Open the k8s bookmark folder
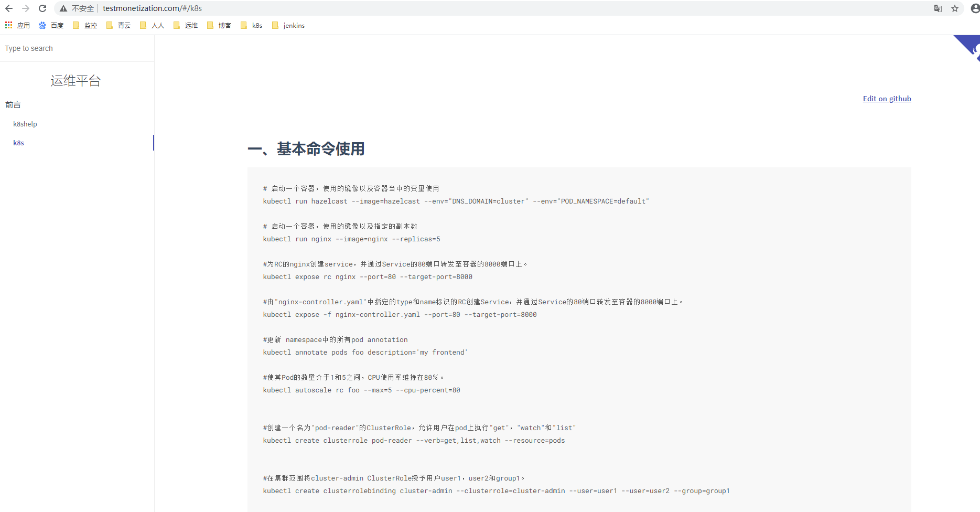Viewport: 980px width, 512px height. pos(251,25)
